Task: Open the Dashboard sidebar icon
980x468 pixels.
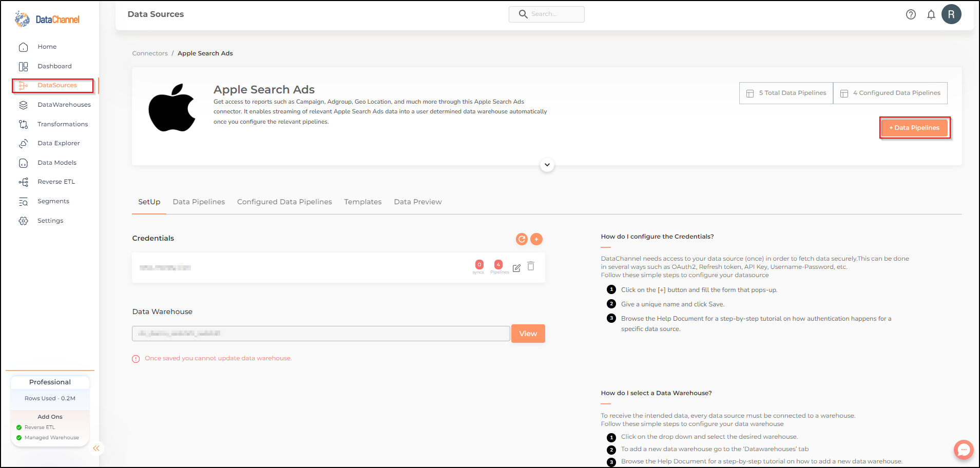Action: (x=23, y=66)
